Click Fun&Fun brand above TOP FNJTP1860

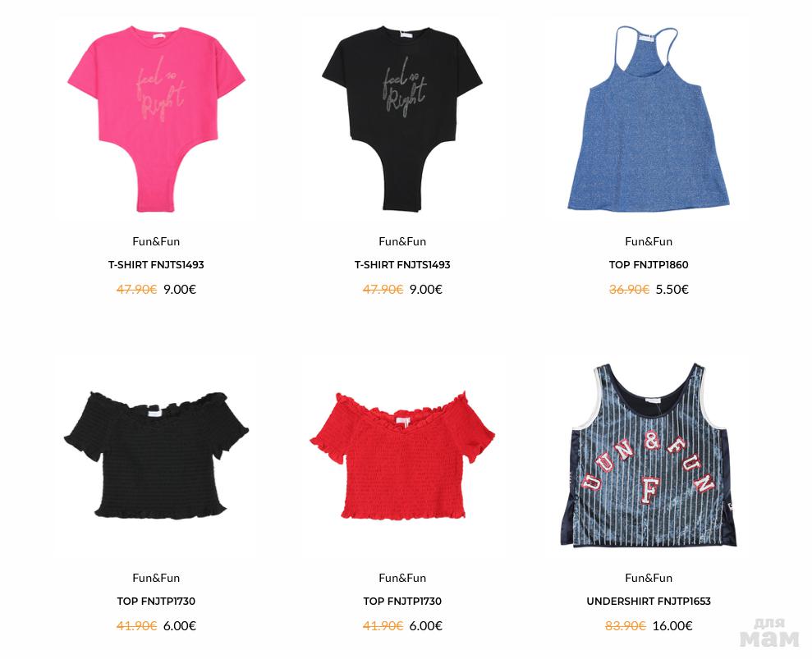pyautogui.click(x=649, y=241)
